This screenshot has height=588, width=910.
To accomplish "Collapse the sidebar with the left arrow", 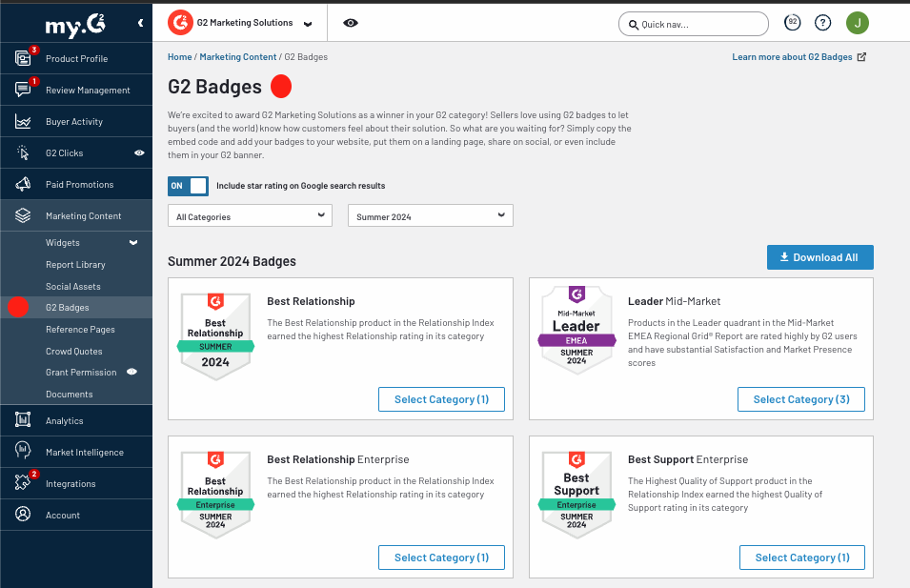I will (140, 23).
